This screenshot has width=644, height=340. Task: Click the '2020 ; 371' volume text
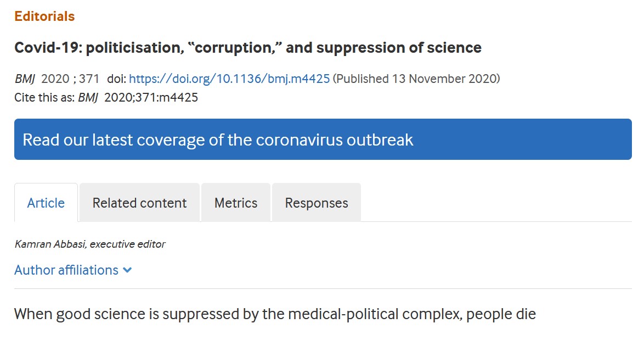tap(70, 79)
